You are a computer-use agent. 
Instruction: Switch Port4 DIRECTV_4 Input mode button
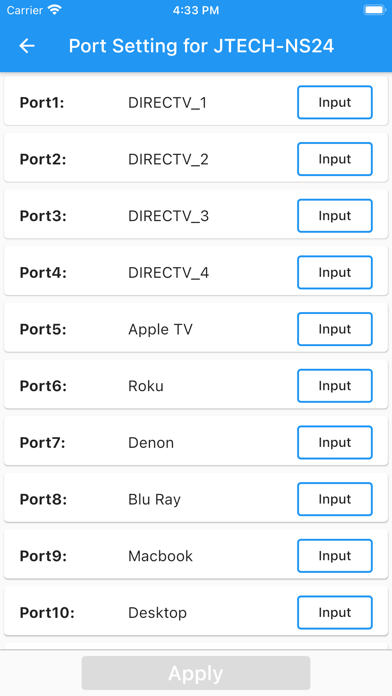tap(335, 273)
